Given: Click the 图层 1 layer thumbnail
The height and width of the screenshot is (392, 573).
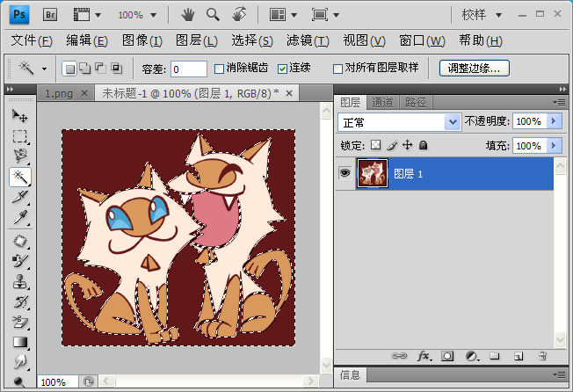Looking at the screenshot, I should point(373,173).
